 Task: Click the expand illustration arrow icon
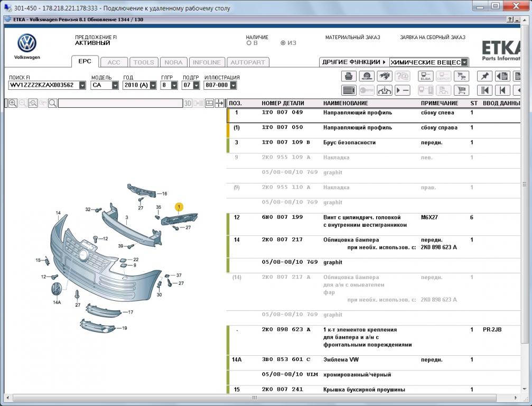(x=220, y=103)
